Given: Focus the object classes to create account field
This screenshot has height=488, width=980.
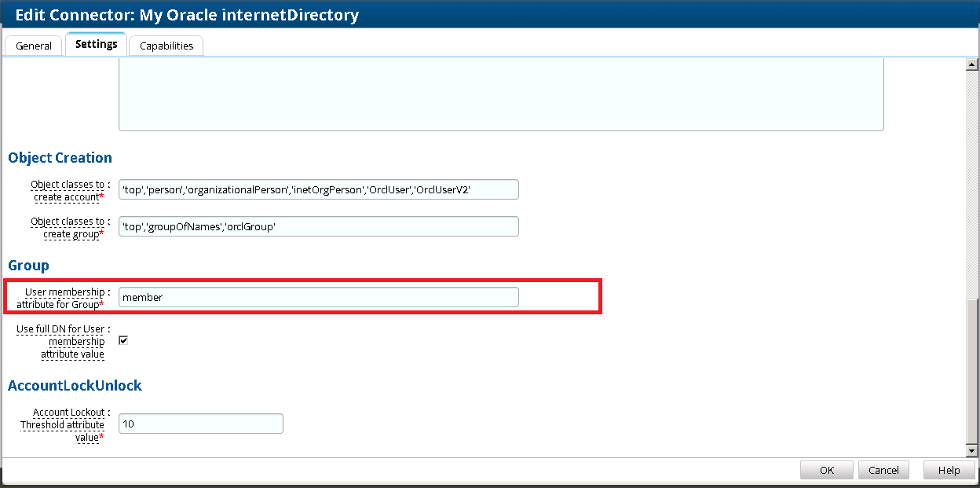Looking at the screenshot, I should pyautogui.click(x=318, y=189).
